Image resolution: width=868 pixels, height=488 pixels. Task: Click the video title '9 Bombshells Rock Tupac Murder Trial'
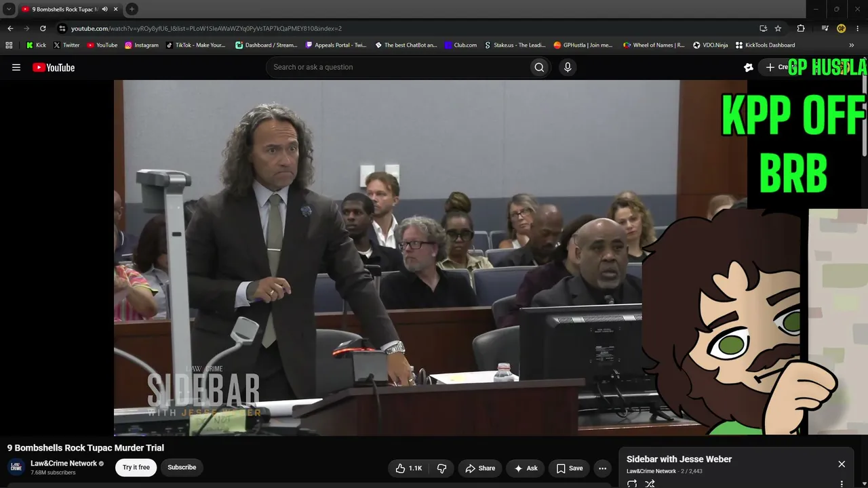[x=85, y=448]
